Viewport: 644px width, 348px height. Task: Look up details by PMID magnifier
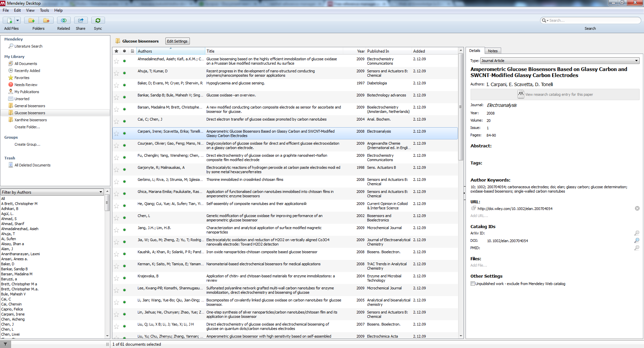tap(637, 248)
